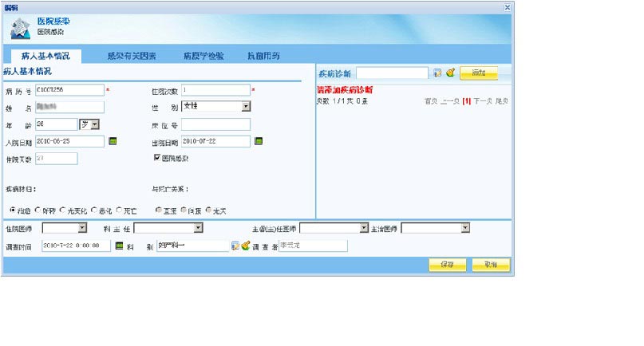Image resolution: width=644 pixels, height=346 pixels.
Task: Click the 保存 button
Action: [x=447, y=265]
